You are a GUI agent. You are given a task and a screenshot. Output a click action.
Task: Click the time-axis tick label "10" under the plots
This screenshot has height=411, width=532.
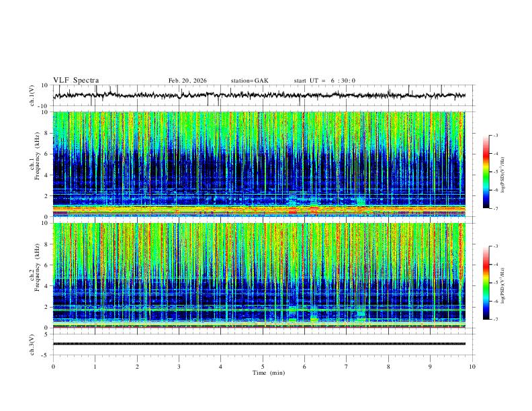click(x=472, y=367)
